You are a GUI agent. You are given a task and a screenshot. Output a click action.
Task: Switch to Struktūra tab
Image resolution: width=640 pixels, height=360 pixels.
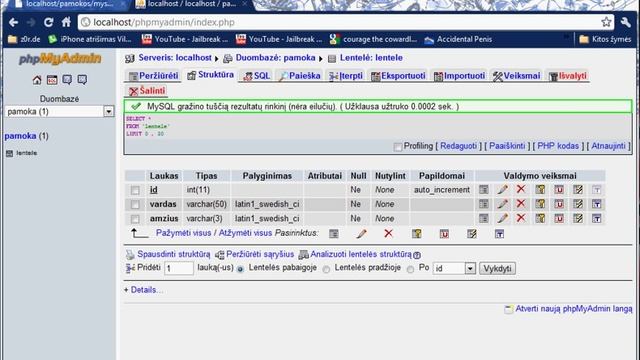pos(211,75)
